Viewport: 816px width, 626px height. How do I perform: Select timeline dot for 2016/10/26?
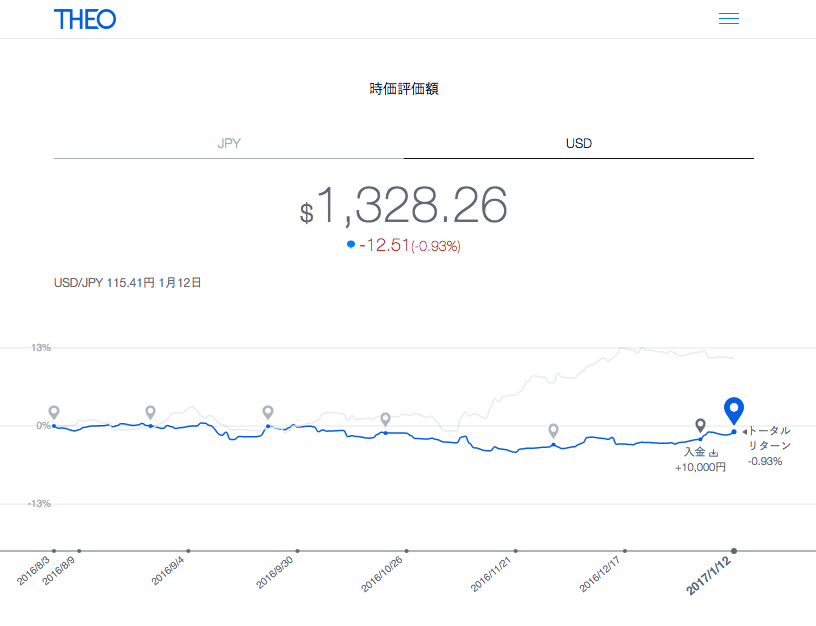click(406, 551)
